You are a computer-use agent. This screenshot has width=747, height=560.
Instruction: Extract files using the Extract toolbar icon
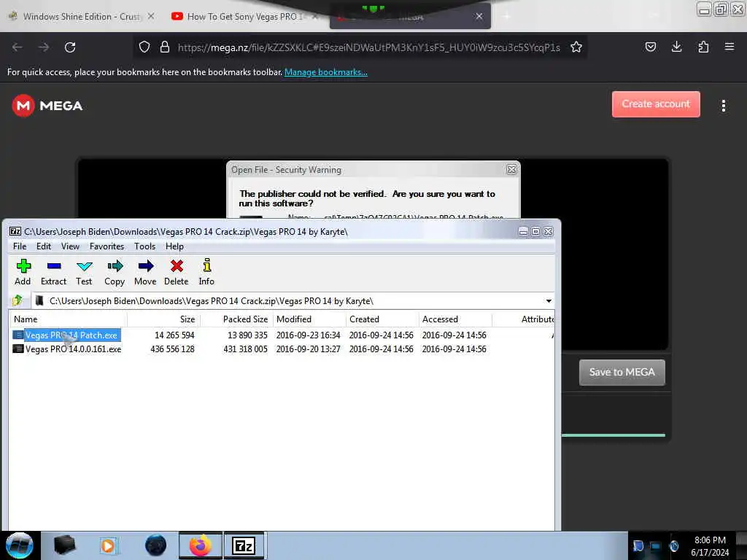[x=53, y=272]
